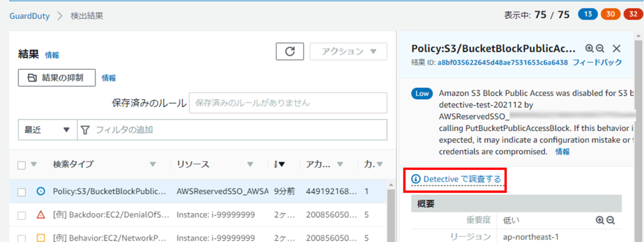
Task: Click blue circle severity icon on Policy:S3 row
Action: point(41,191)
